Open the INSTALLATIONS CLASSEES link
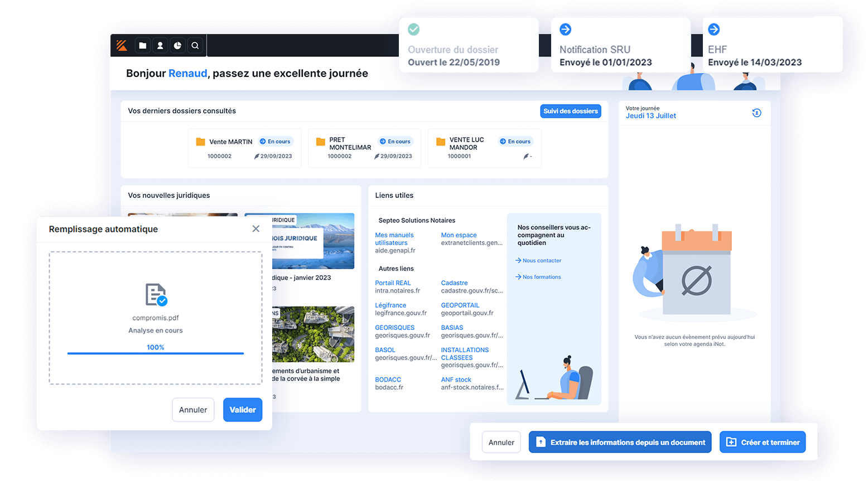Image resolution: width=868 pixels, height=481 pixels. coord(465,354)
